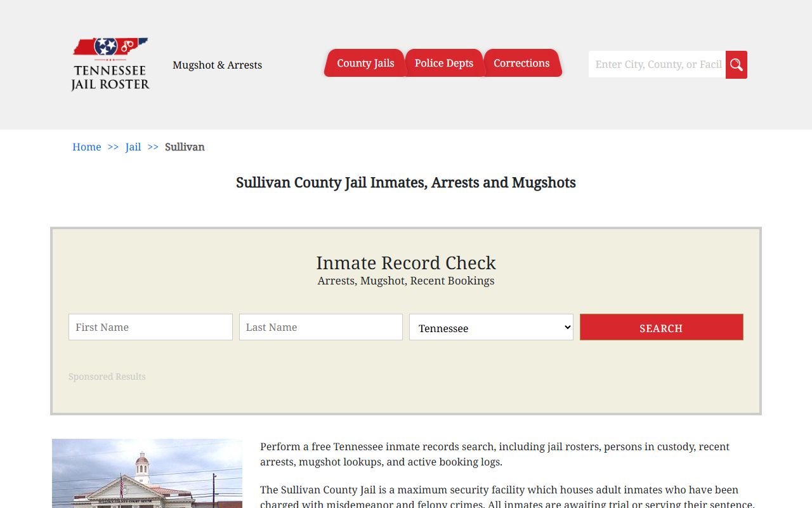Click into the First Name field
The width and height of the screenshot is (812, 508).
[150, 327]
